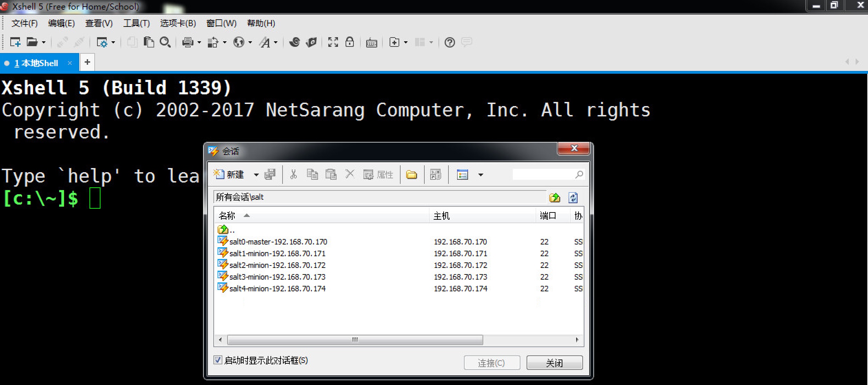The width and height of the screenshot is (868, 385).
Task: Open the 帮助(H) menu
Action: coord(261,23)
